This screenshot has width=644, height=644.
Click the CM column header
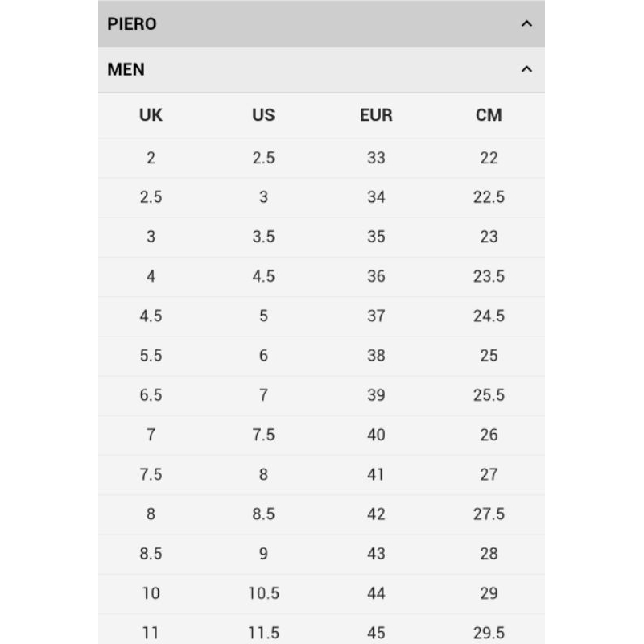click(x=489, y=115)
